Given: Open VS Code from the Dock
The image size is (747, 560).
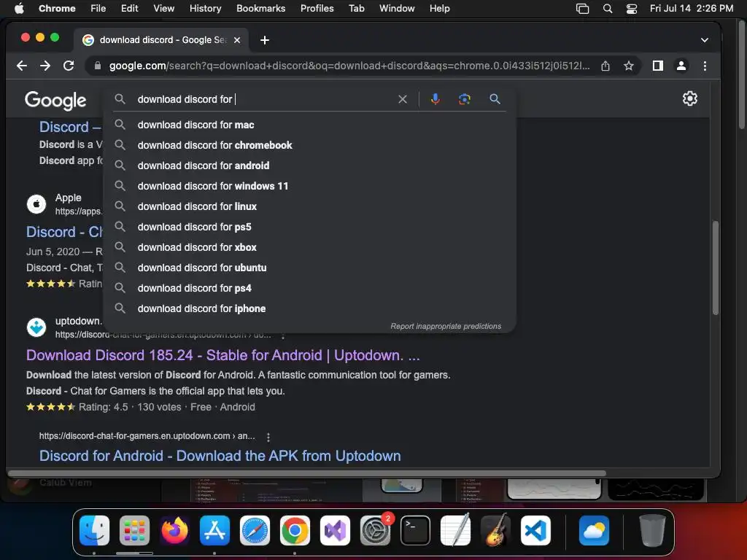Looking at the screenshot, I should (x=536, y=530).
